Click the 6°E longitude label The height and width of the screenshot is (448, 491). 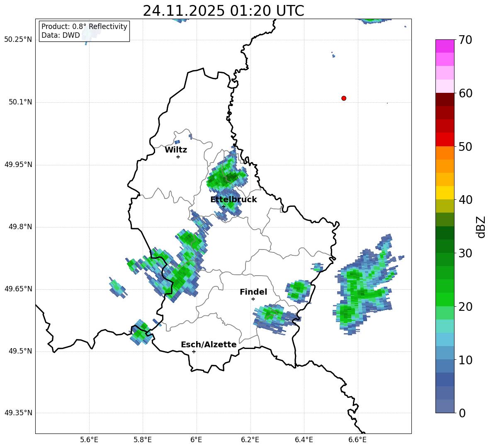(196, 440)
